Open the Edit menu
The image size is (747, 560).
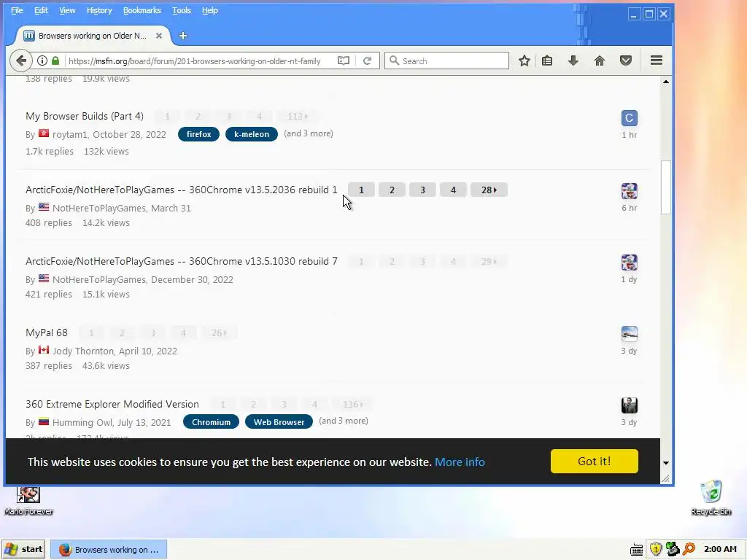pos(41,10)
